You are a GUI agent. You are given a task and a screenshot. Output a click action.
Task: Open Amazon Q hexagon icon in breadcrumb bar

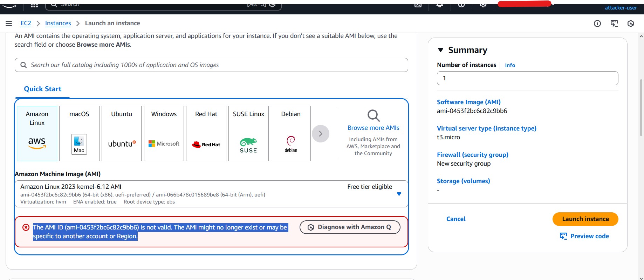coord(631,24)
